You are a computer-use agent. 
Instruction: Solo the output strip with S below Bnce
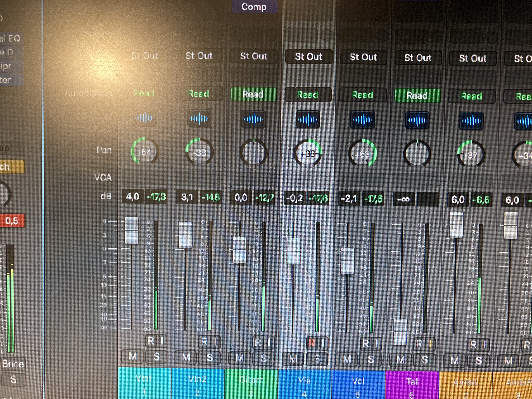[13, 379]
